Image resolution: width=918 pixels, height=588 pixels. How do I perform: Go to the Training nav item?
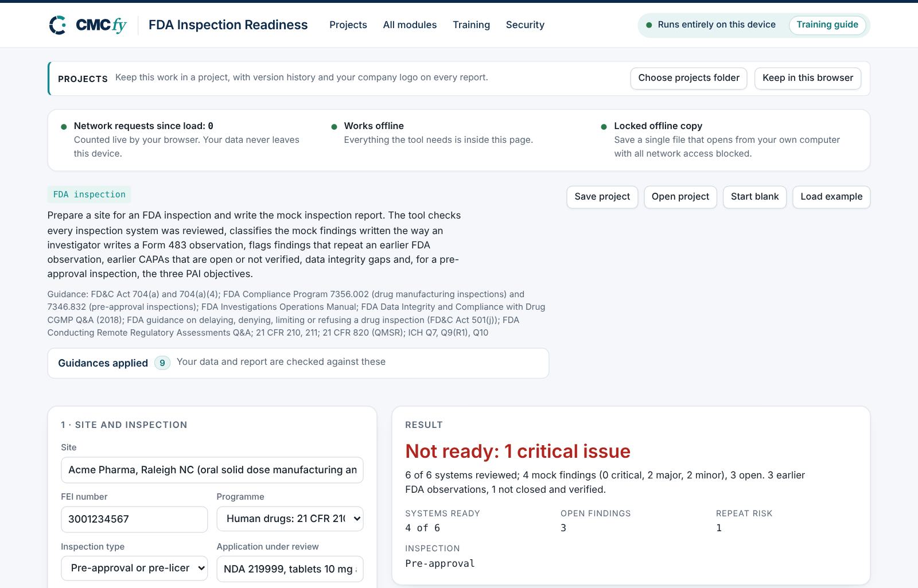click(x=471, y=25)
